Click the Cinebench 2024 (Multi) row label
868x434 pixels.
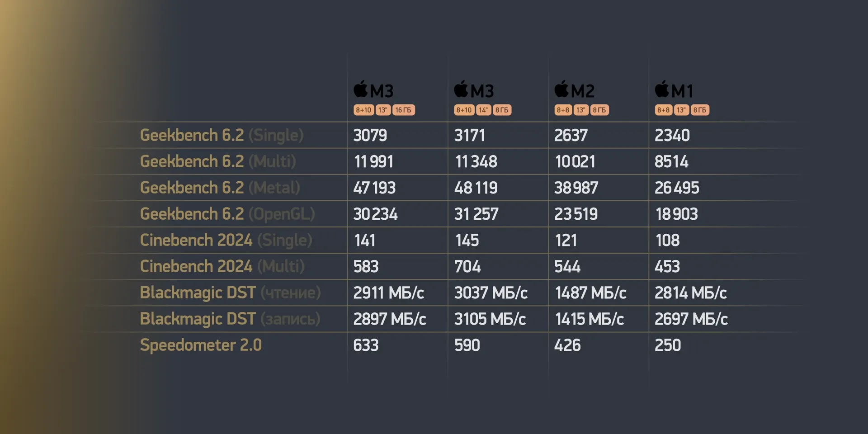tap(222, 266)
